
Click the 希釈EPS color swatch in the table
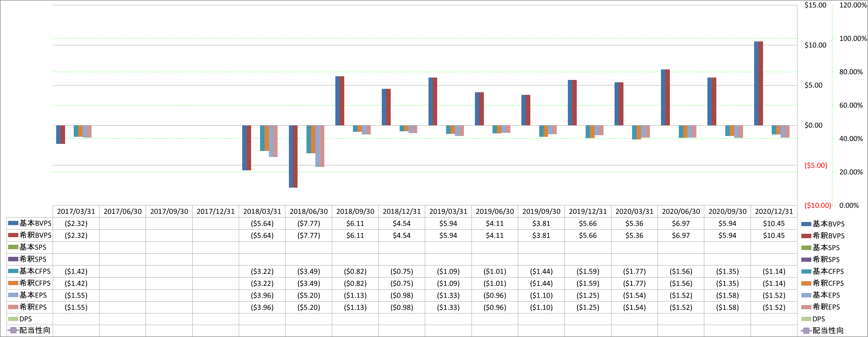13,307
